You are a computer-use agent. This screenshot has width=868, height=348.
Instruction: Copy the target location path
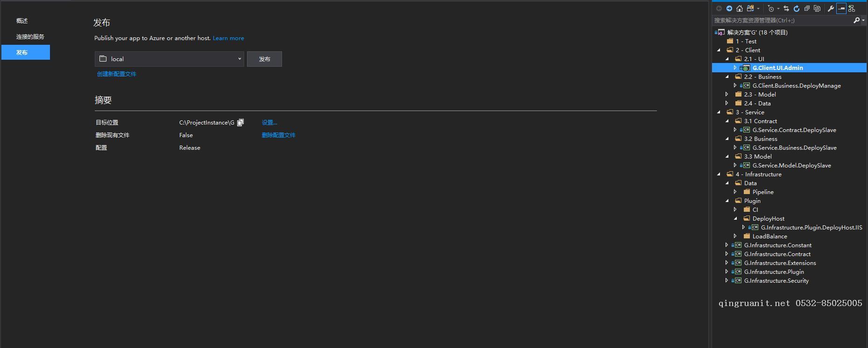point(240,122)
